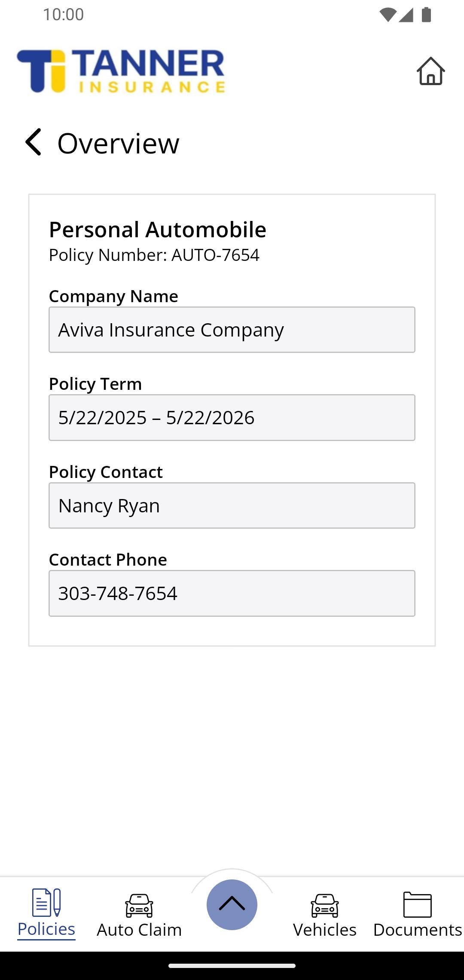Image resolution: width=464 pixels, height=980 pixels.
Task: Tap the Personal Automobile policy heading
Action: (158, 230)
